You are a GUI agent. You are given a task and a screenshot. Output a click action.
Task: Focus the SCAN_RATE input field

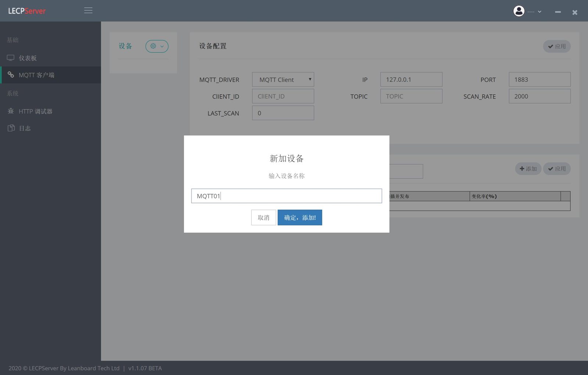point(539,96)
